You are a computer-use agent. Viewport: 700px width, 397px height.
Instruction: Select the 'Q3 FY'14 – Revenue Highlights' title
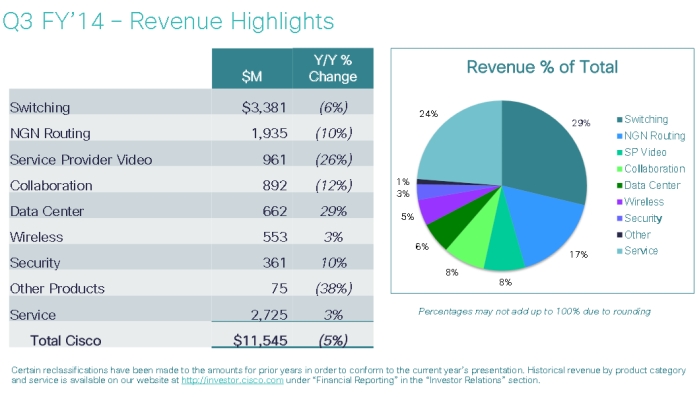[168, 21]
